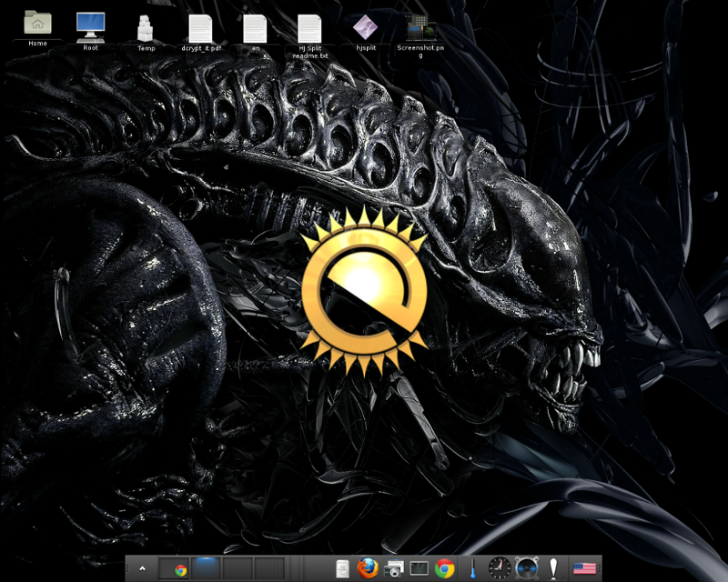
Task: Launch the hjsplit application icon
Action: coord(366,27)
